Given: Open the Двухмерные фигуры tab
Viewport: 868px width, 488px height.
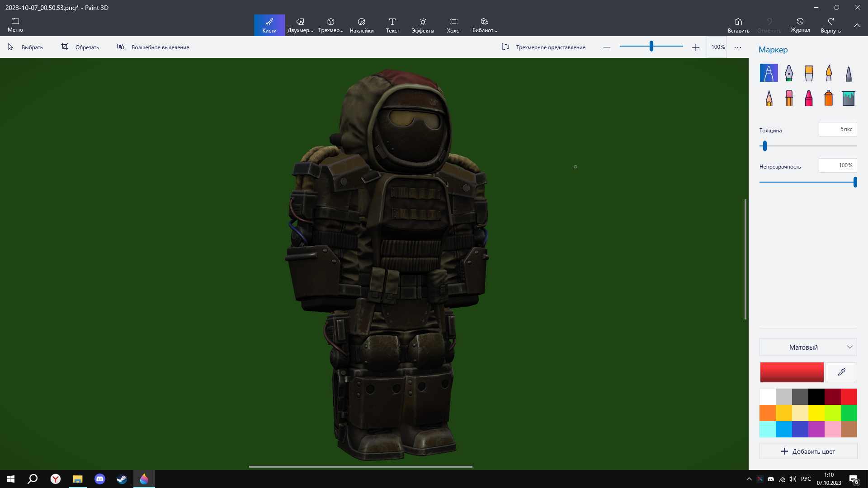Looking at the screenshot, I should coord(300,25).
